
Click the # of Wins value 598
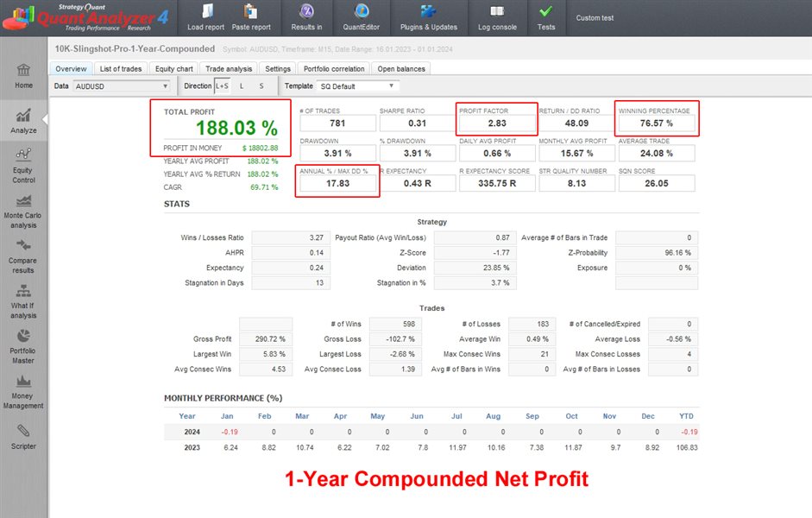(x=395, y=324)
